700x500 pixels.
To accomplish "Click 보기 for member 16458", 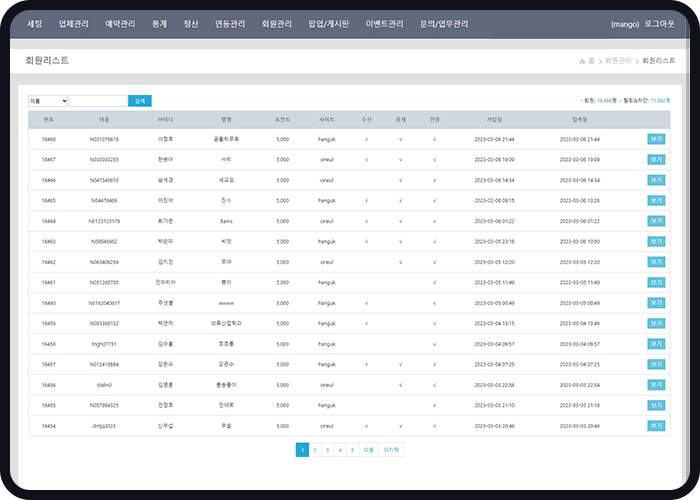I will click(656, 344).
